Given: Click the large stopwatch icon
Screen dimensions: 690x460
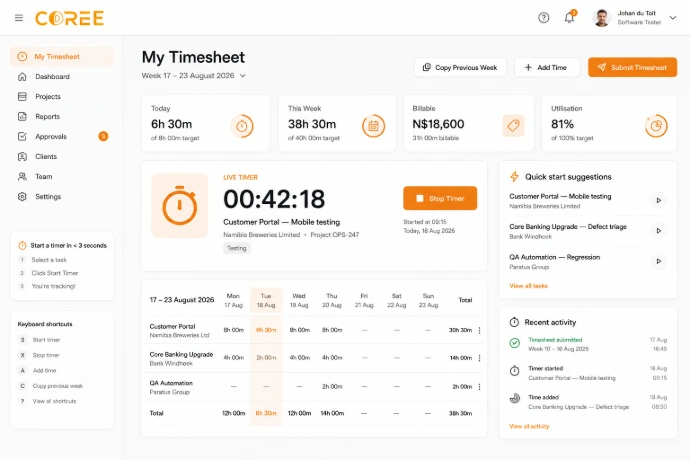Looking at the screenshot, I should point(180,206).
